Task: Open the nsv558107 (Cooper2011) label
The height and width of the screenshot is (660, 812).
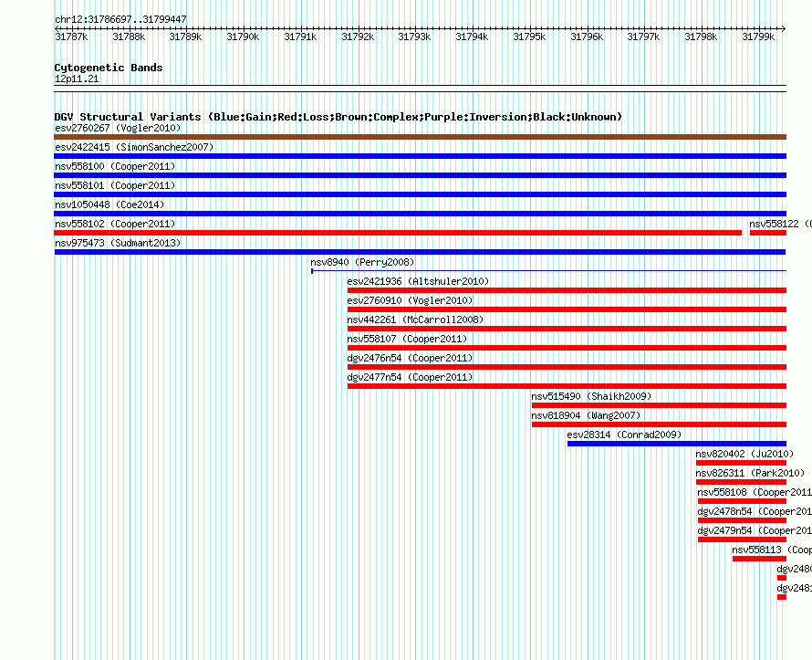Action: pyautogui.click(x=407, y=339)
